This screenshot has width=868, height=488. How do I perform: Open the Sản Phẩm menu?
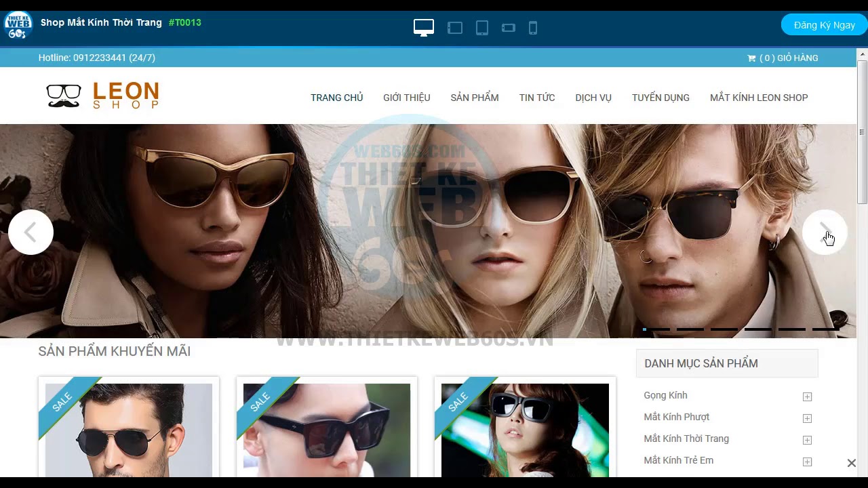click(475, 98)
